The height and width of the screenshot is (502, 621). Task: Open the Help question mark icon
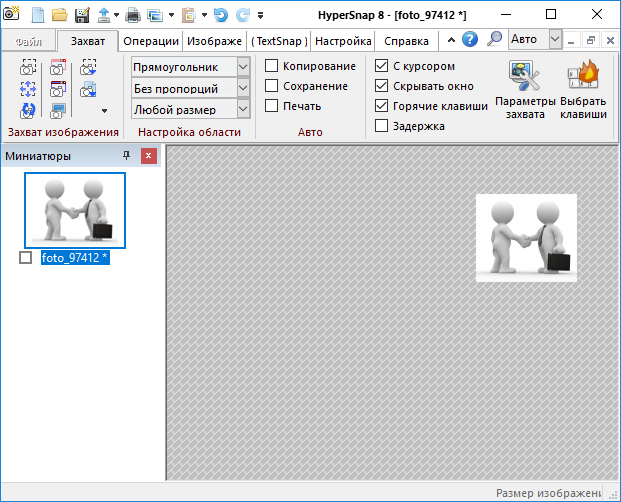470,40
